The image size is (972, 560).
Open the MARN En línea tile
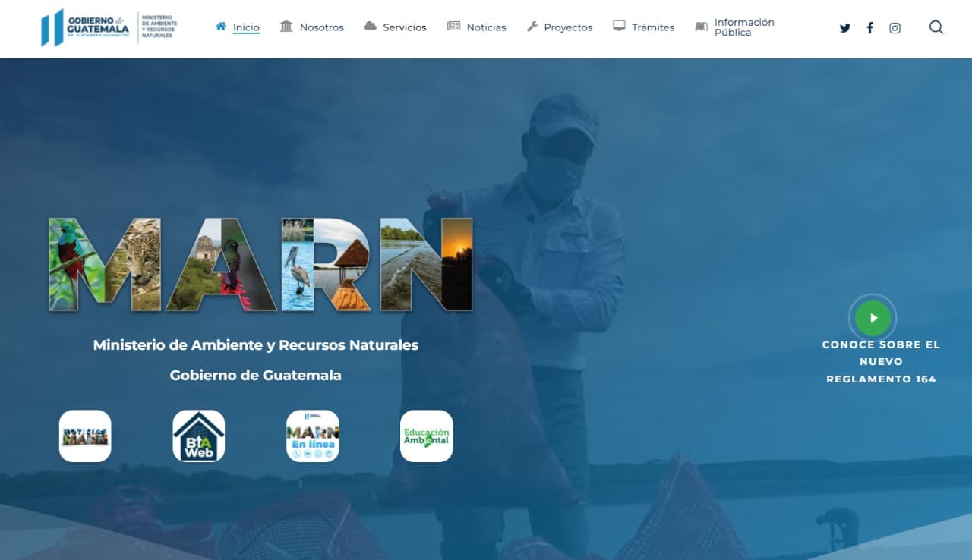(313, 436)
